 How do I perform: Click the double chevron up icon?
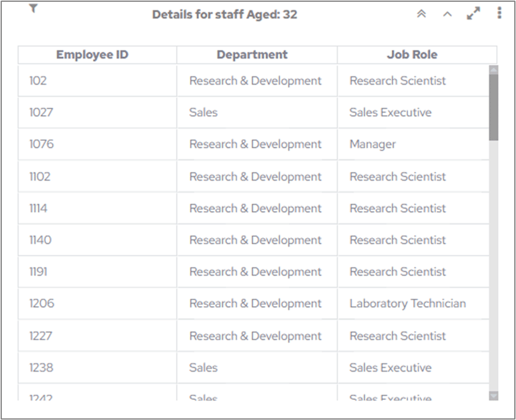pos(421,14)
